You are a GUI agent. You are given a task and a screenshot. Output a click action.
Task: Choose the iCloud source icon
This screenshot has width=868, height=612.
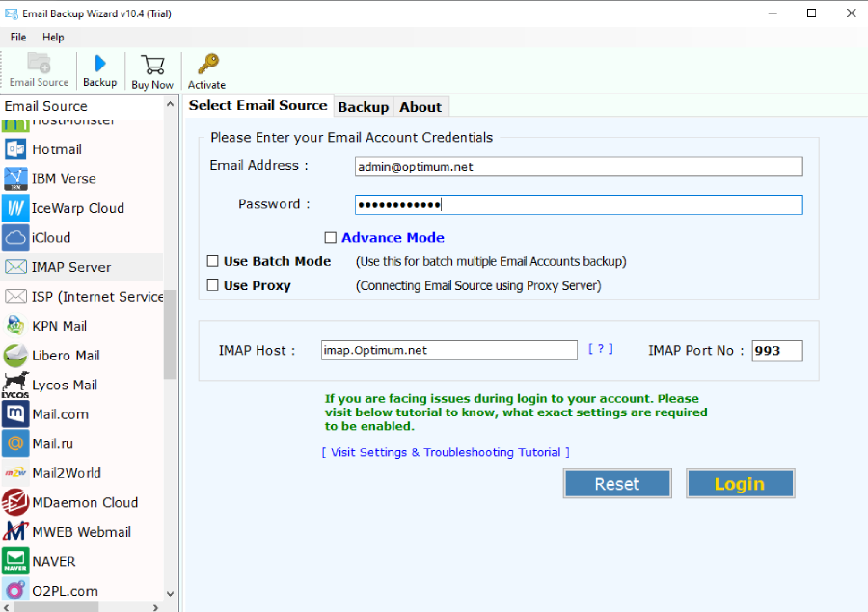15,237
